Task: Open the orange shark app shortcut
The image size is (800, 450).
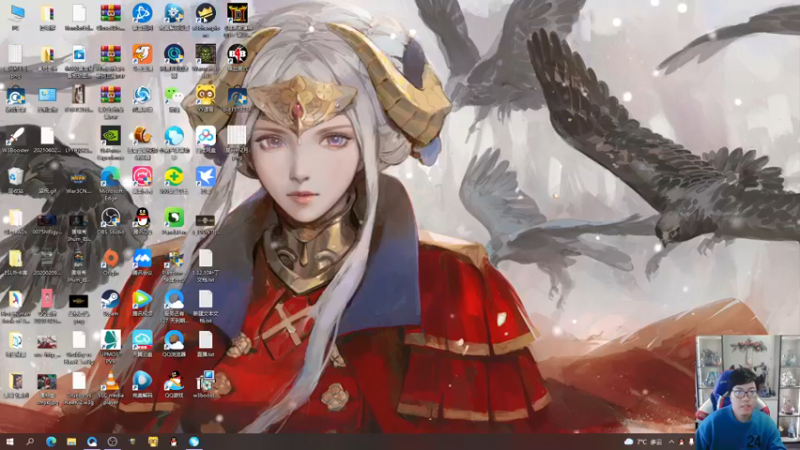Action: tap(142, 55)
